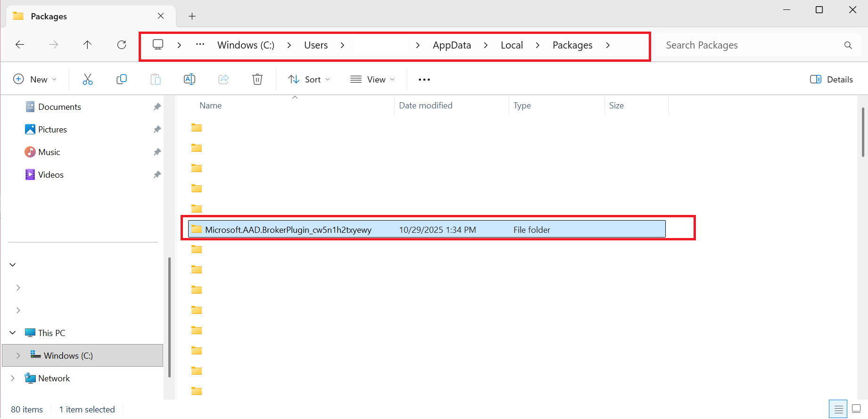Image resolution: width=868 pixels, height=419 pixels.
Task: Toggle the Details pane
Action: 831,79
